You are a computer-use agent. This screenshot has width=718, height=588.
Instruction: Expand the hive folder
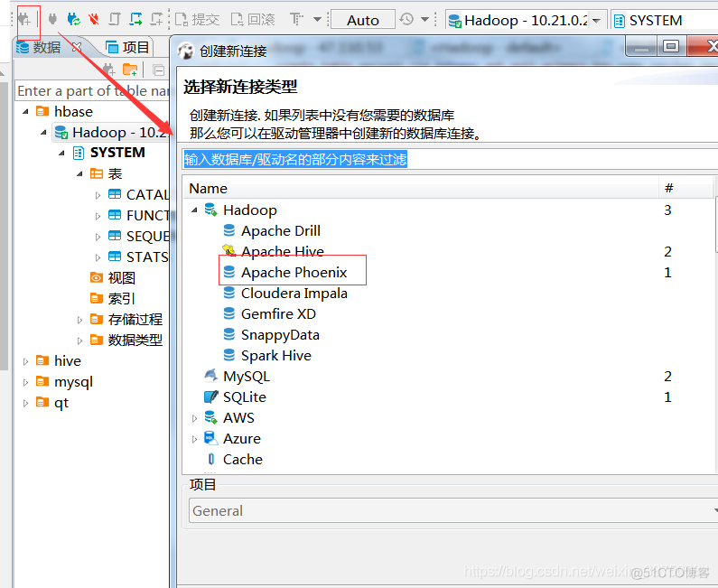point(25,361)
